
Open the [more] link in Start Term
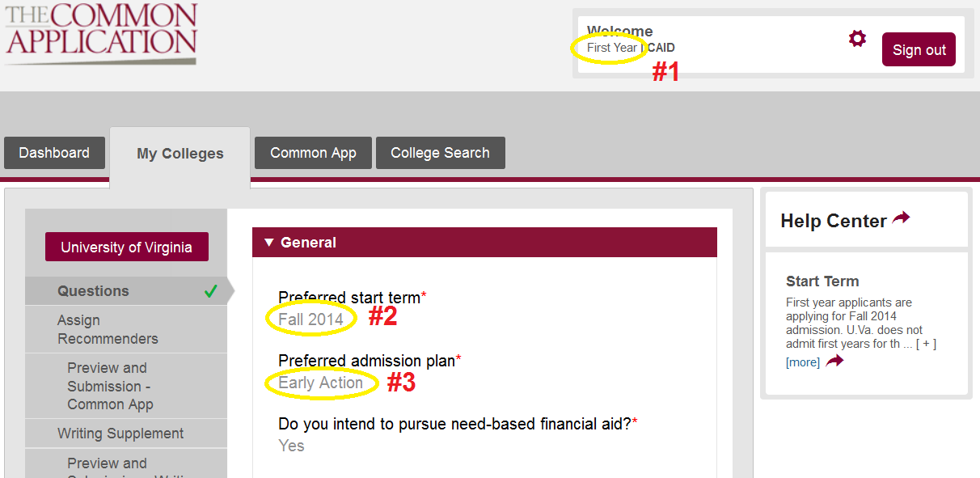[803, 362]
